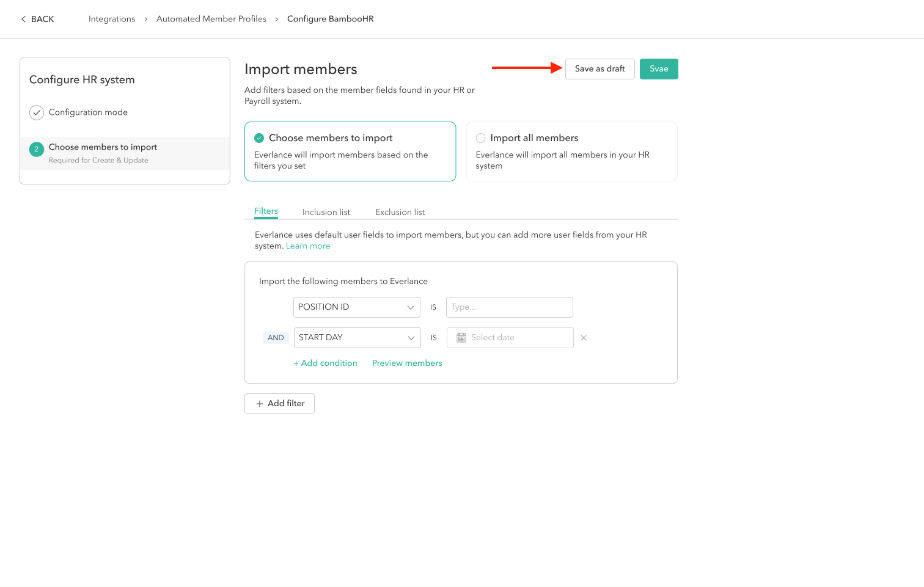Click the step 2 number badge
The height and width of the screenshot is (587, 924).
pos(37,149)
